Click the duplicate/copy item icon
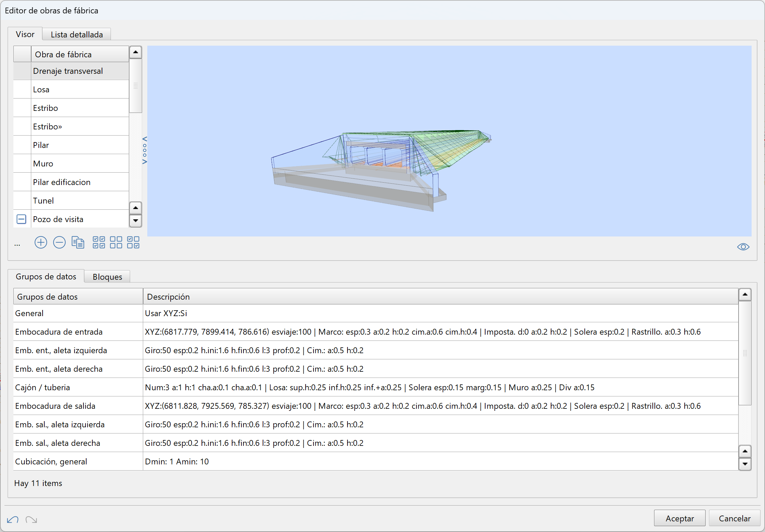Image resolution: width=765 pixels, height=532 pixels. tap(78, 242)
